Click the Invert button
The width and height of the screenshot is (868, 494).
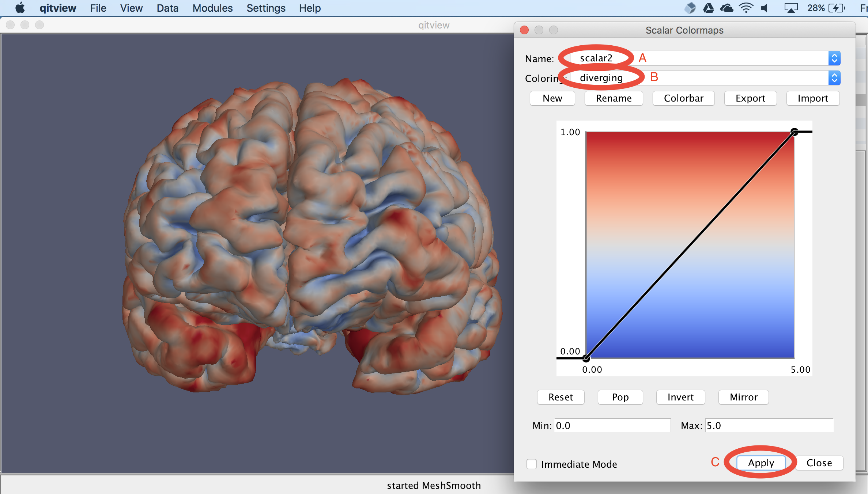680,397
